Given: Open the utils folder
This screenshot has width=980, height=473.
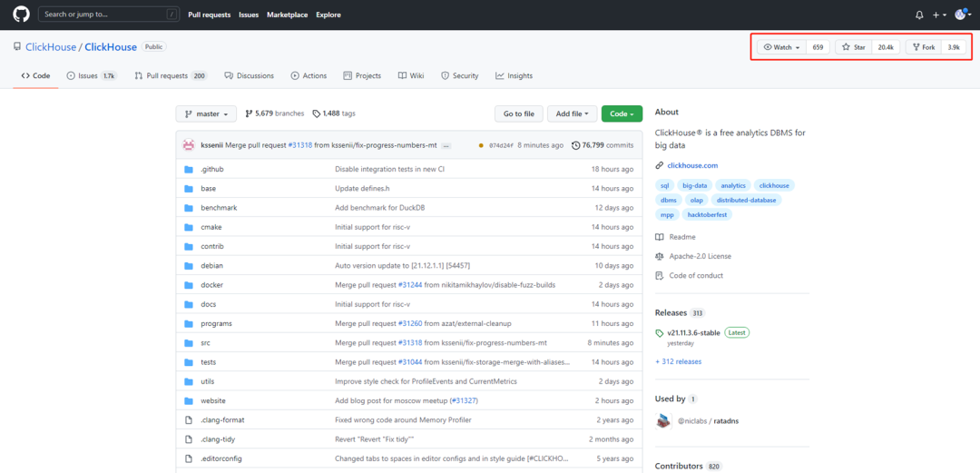Looking at the screenshot, I should (x=208, y=381).
